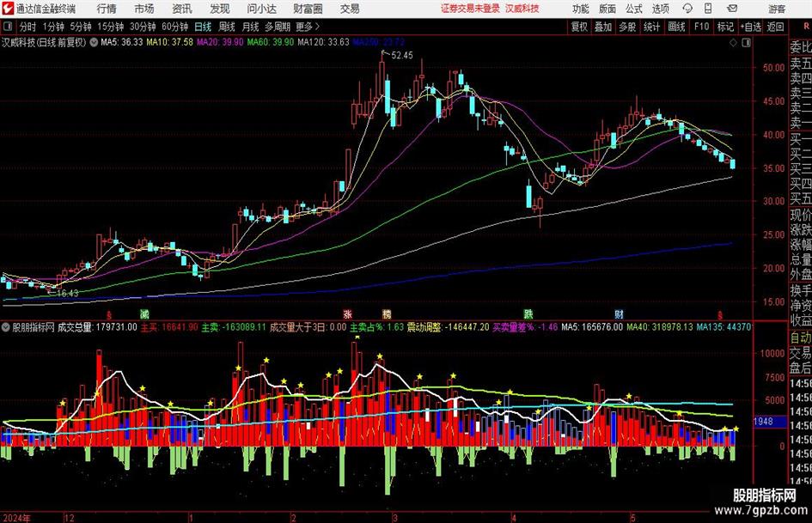Click 证券交易未登录 login link
The height and width of the screenshot is (523, 812).
470,9
